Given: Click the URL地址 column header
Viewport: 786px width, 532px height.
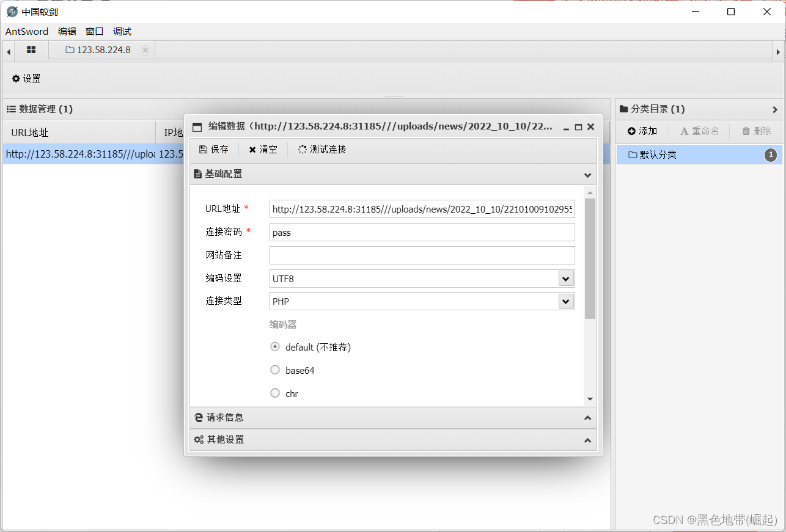Looking at the screenshot, I should click(79, 133).
